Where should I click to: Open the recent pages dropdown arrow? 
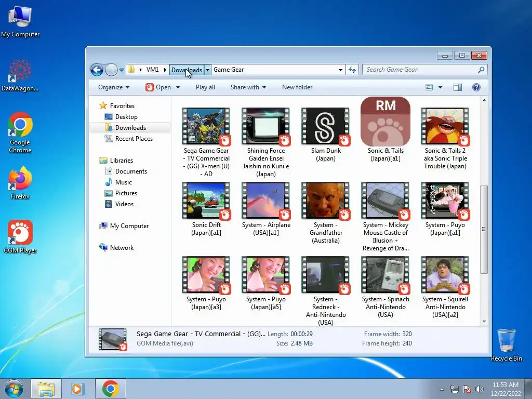tap(122, 70)
